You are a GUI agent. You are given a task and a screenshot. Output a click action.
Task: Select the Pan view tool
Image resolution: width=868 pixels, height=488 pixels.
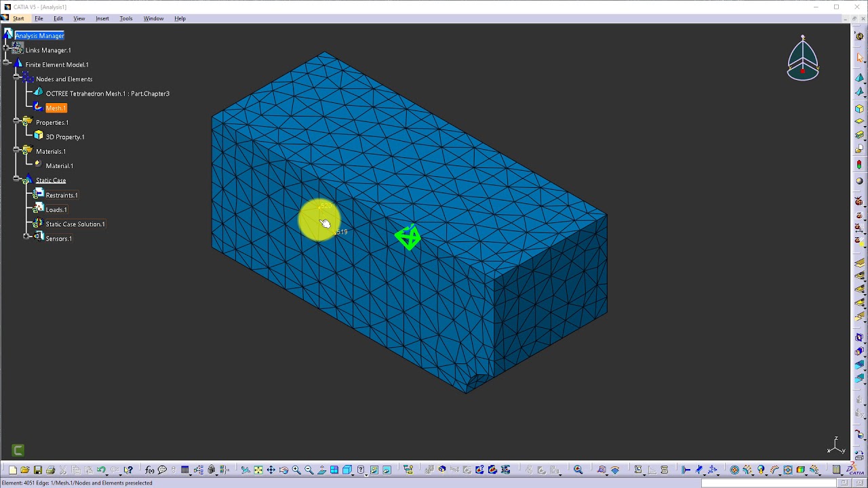click(x=271, y=470)
